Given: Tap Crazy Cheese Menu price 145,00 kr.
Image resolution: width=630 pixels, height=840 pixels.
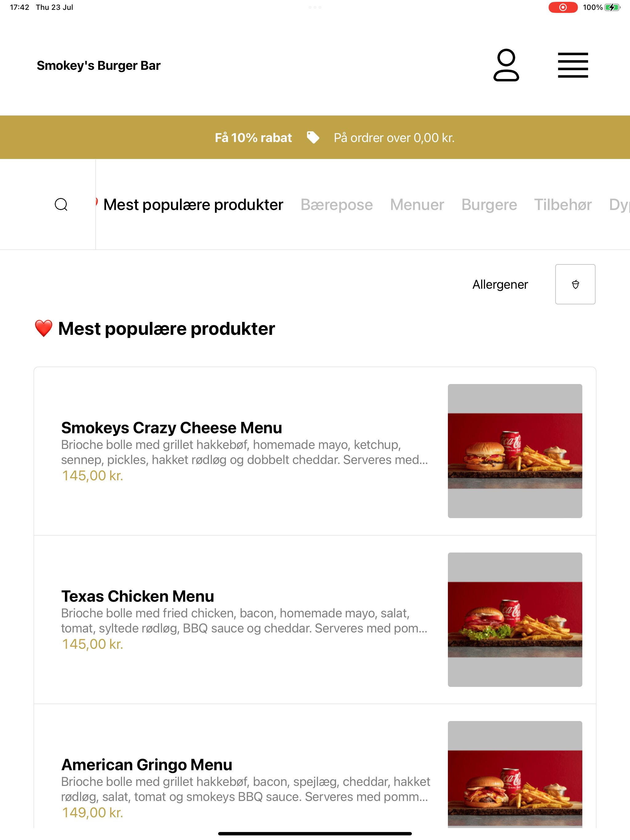Looking at the screenshot, I should click(x=92, y=475).
